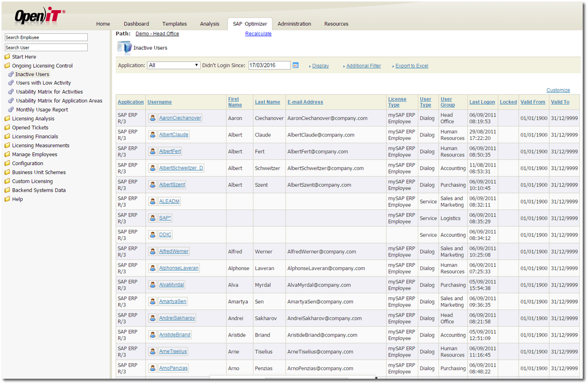Select Inactive Users in sidebar
588x384 pixels.
32,74
